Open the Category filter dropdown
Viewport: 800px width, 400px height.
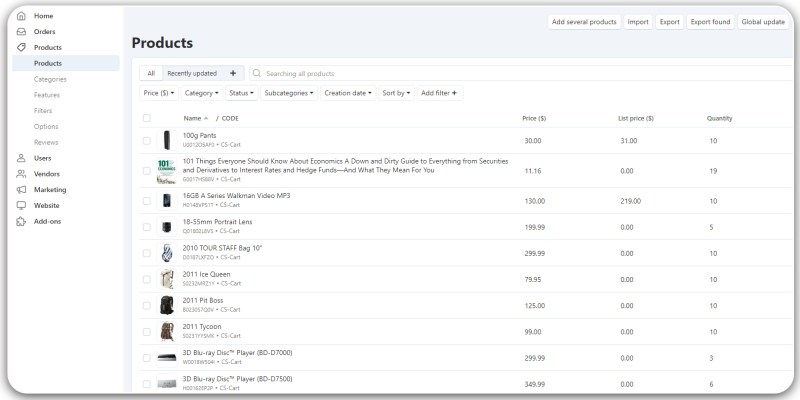coord(202,93)
